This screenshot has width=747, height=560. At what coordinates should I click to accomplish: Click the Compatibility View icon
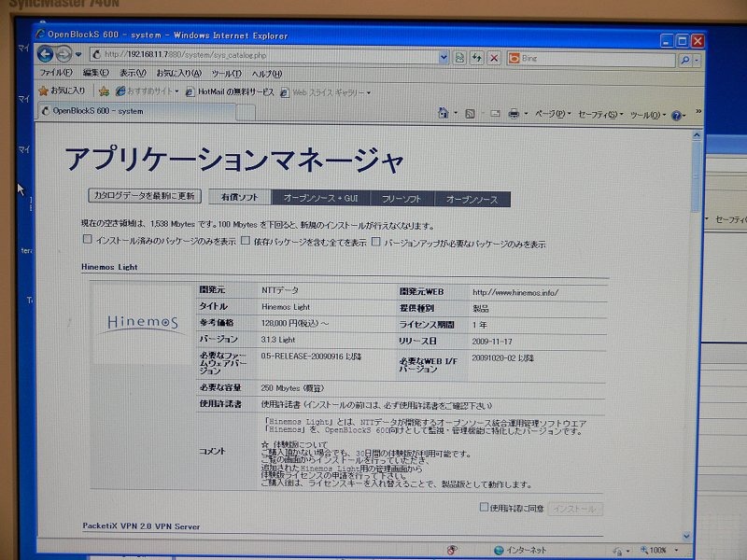pos(459,58)
